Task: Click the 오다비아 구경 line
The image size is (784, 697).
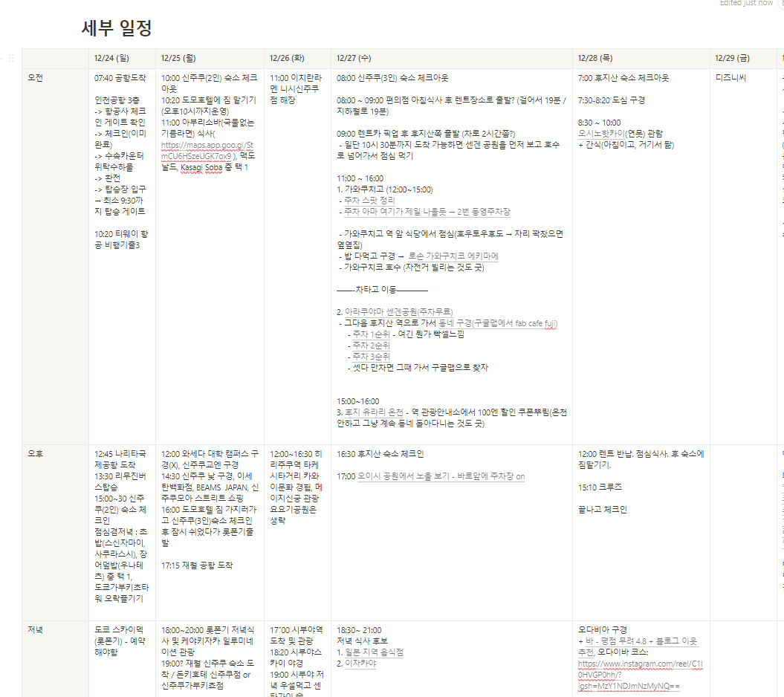Action: point(603,629)
